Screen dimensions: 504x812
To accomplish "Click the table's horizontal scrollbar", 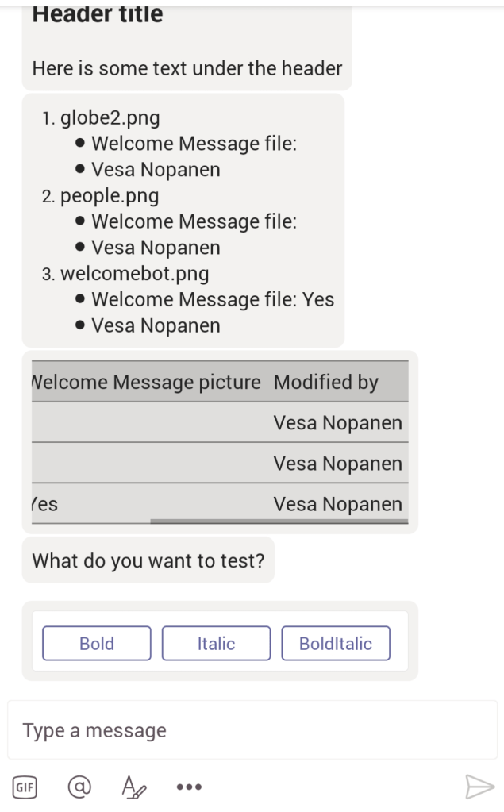I will [x=279, y=522].
